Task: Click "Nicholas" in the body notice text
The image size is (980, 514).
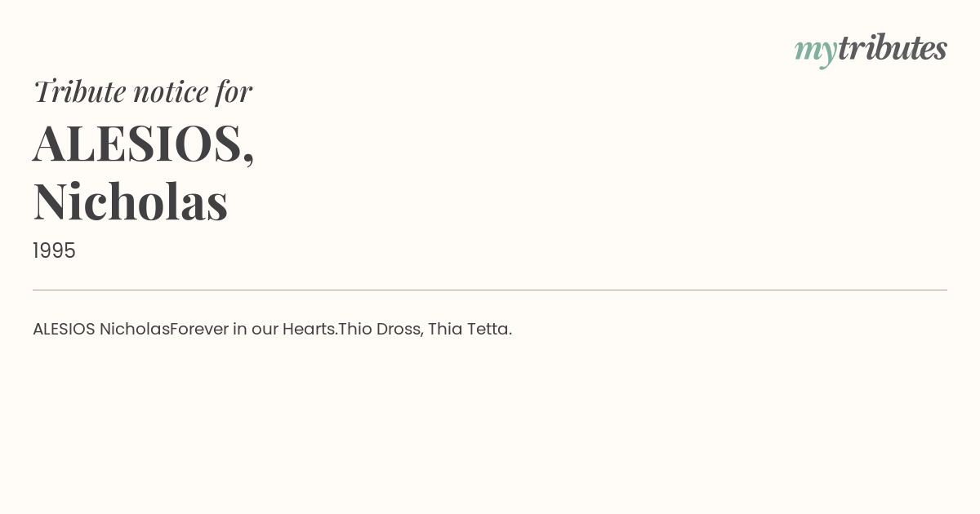Action: click(x=135, y=329)
